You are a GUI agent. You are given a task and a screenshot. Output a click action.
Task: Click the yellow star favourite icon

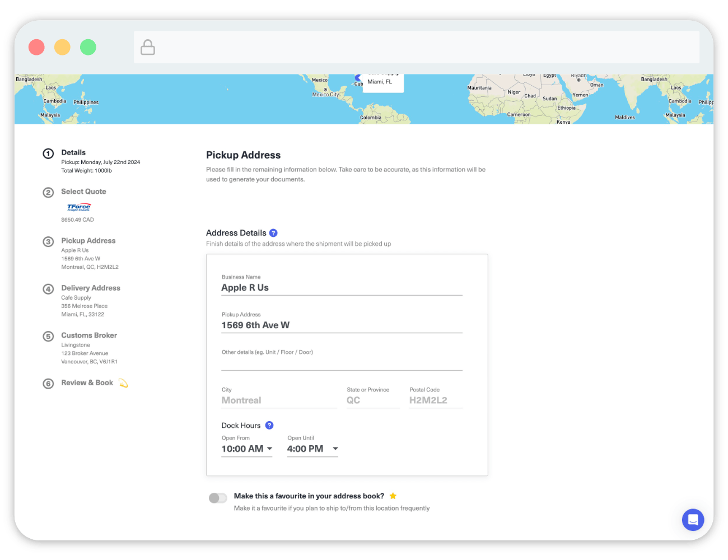(393, 496)
